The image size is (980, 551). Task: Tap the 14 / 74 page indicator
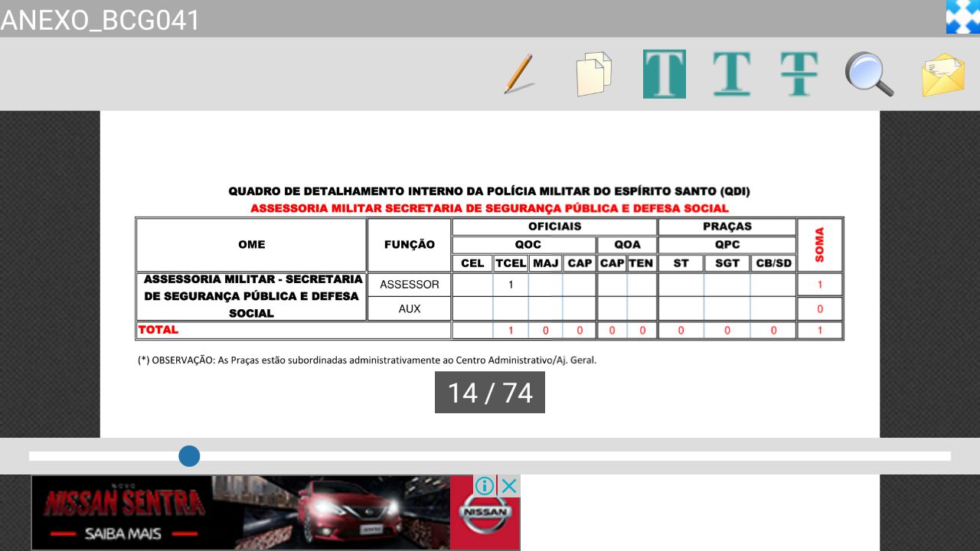[490, 393]
